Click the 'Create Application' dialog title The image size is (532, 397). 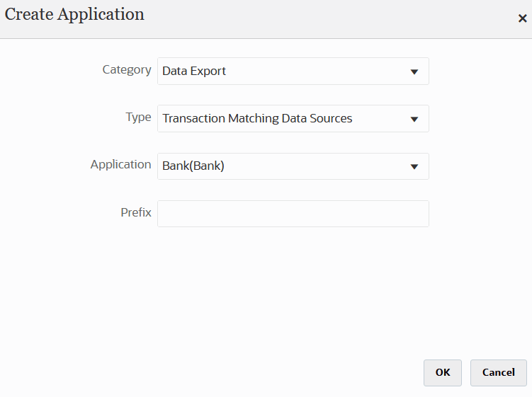74,15
